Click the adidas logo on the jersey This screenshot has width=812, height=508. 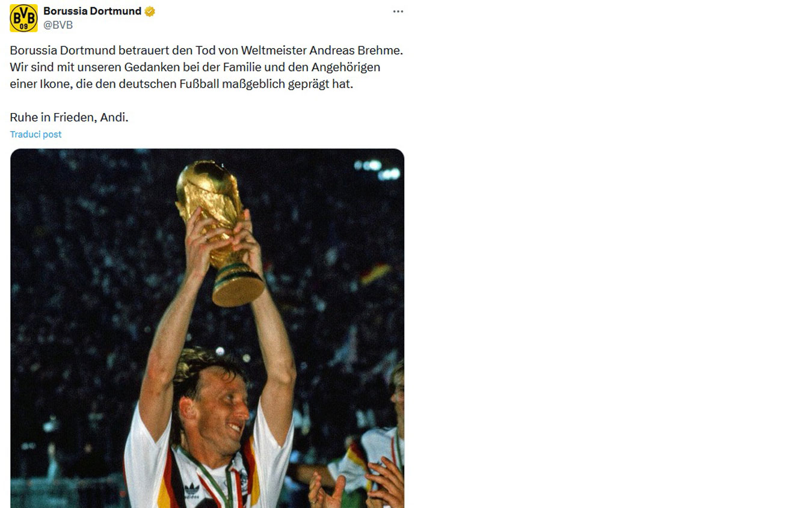(x=191, y=488)
